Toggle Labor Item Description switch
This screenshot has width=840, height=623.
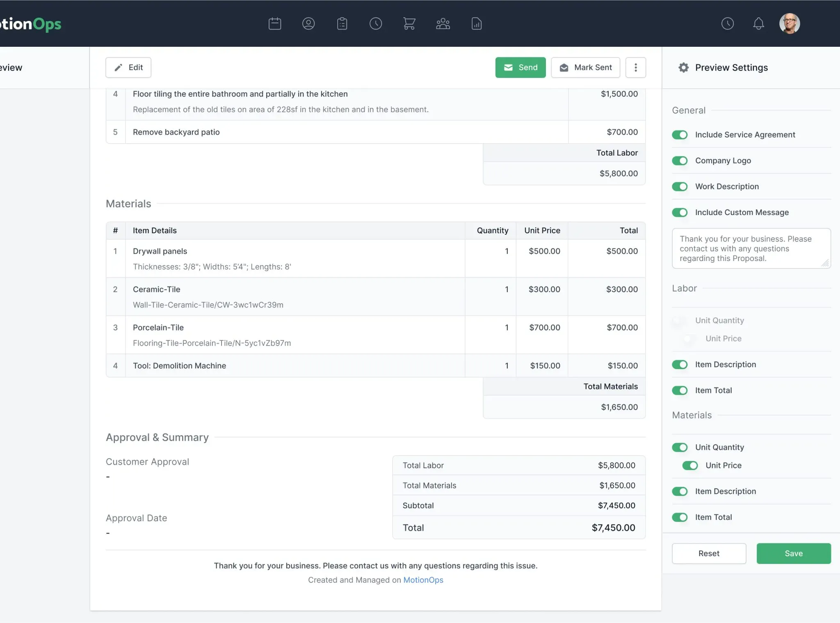point(680,364)
